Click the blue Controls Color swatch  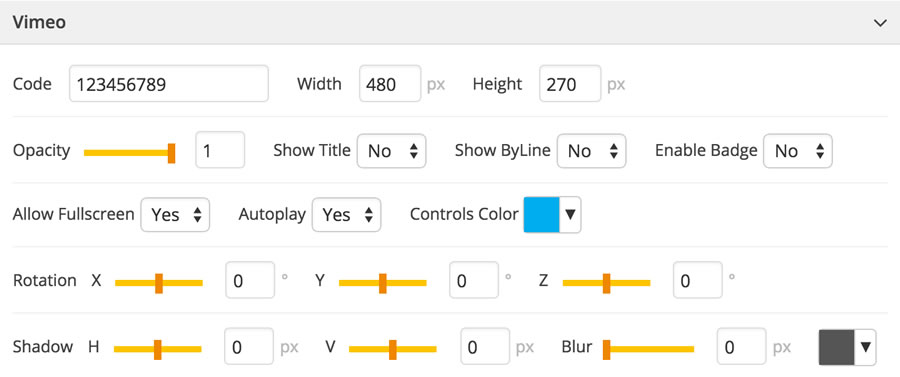[x=541, y=215]
